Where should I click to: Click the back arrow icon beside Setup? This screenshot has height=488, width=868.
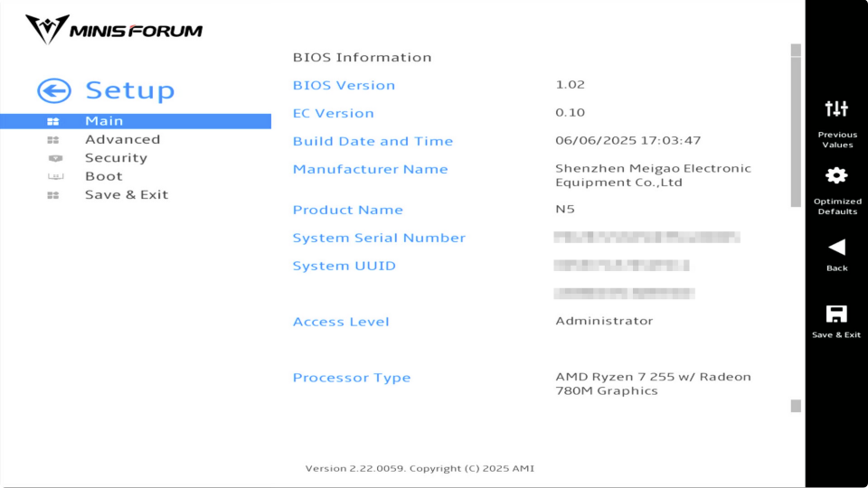point(53,90)
